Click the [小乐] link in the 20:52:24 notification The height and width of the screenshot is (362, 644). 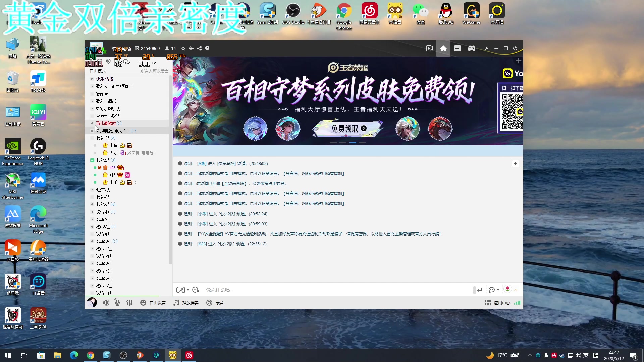tap(202, 214)
